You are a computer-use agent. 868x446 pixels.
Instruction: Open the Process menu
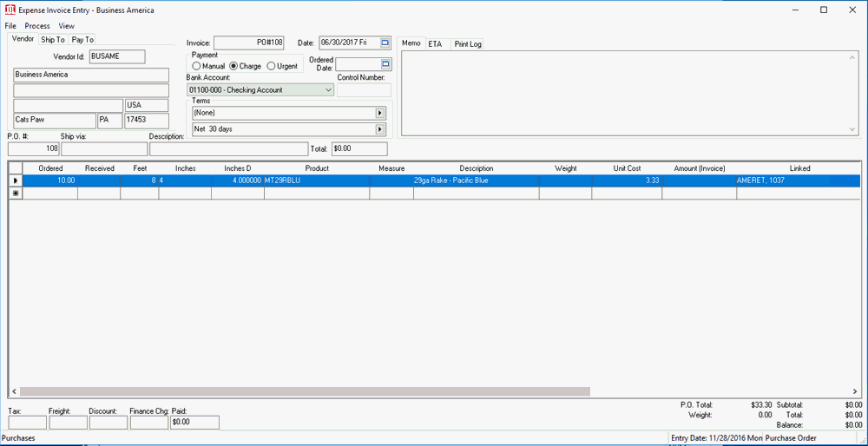(37, 26)
